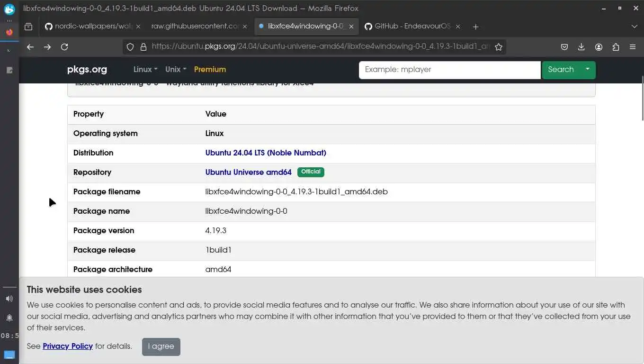This screenshot has width=644, height=364.
Task: Bookmark this page with the star icon
Action: coord(499,47)
